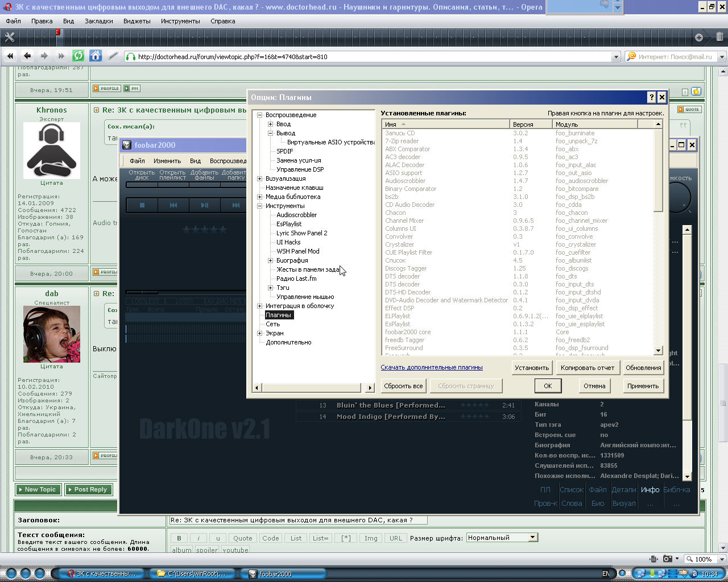This screenshot has height=582, width=728.
Task: Click Play/Pause in foobar2000
Action: click(x=205, y=205)
